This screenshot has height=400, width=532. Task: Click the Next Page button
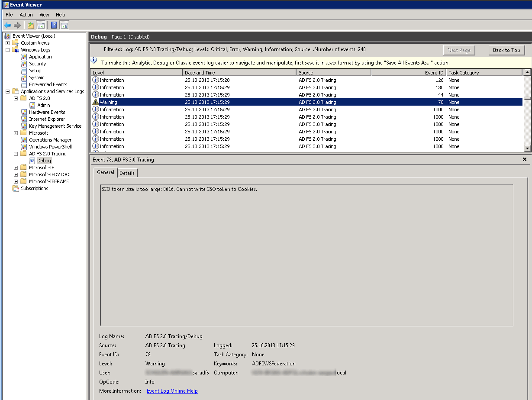(459, 50)
